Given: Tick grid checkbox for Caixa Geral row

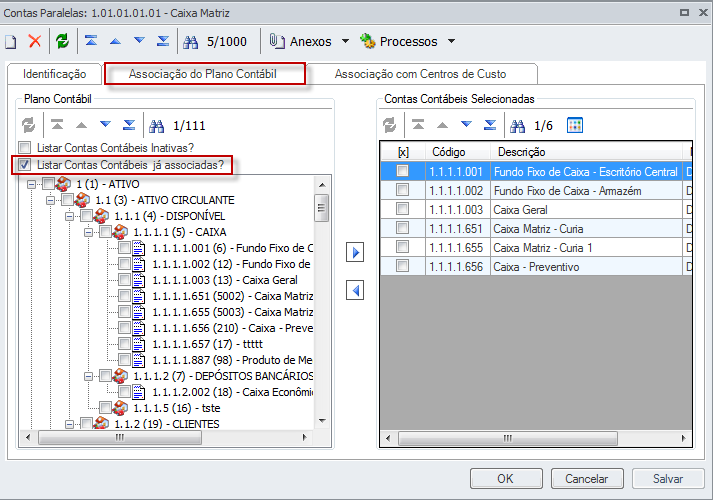Looking at the screenshot, I should (x=402, y=209).
